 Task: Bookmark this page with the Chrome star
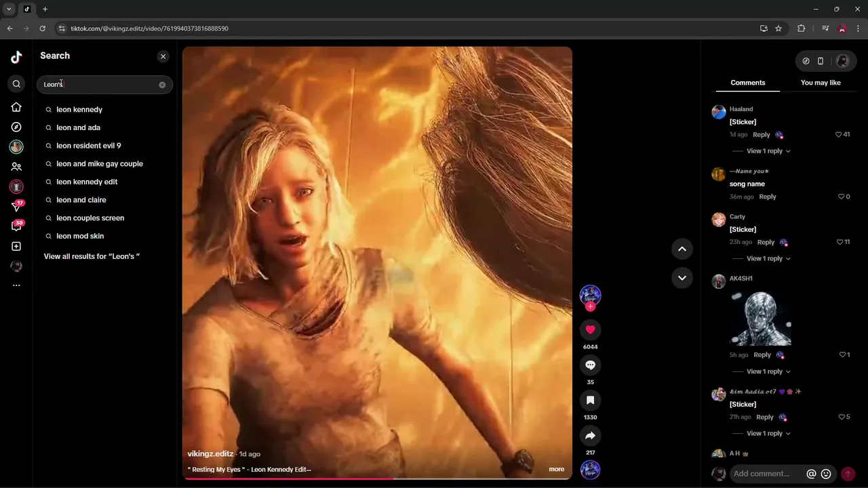click(778, 28)
